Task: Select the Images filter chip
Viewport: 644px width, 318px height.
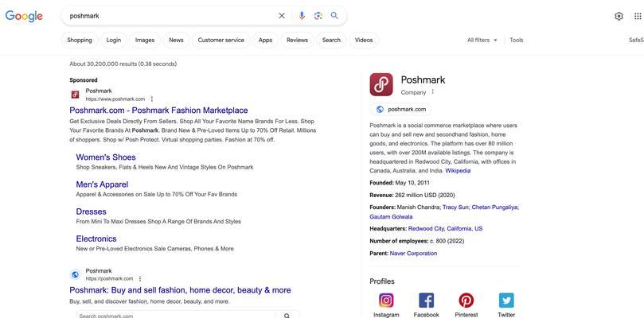Action: tap(145, 41)
